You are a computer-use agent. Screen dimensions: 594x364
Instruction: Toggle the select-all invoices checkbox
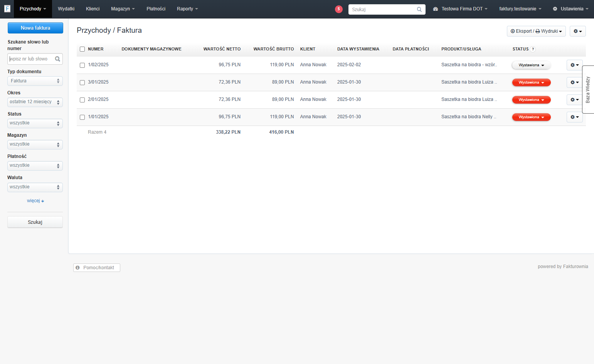[82, 49]
